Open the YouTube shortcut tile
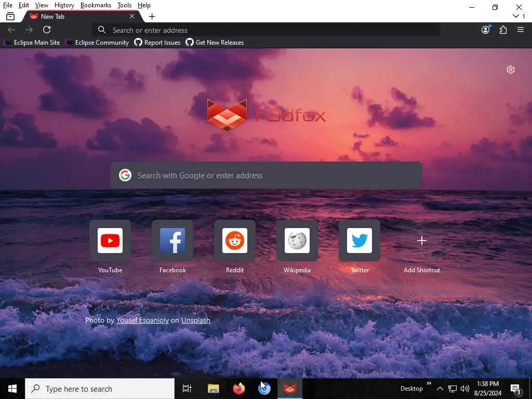This screenshot has height=399, width=532. click(x=110, y=241)
